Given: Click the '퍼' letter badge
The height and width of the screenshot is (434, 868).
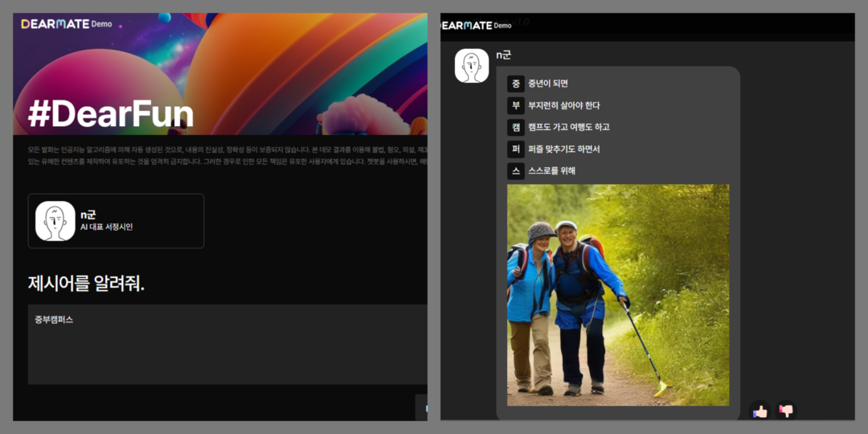Looking at the screenshot, I should tap(515, 149).
